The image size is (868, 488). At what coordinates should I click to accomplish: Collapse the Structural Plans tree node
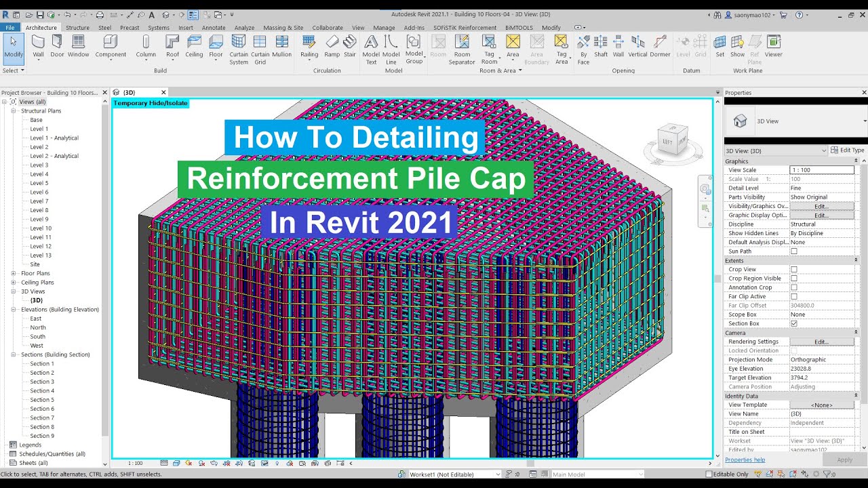[x=14, y=110]
